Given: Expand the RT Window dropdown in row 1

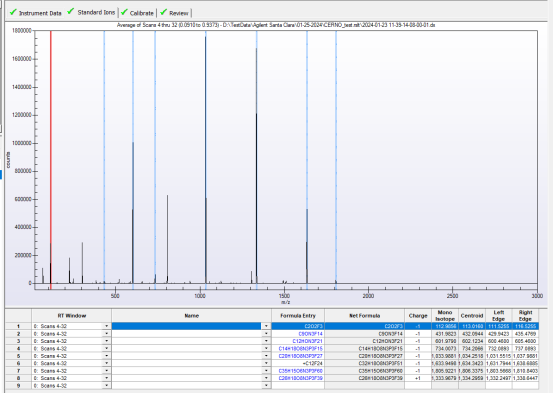Looking at the screenshot, I should pos(106,326).
